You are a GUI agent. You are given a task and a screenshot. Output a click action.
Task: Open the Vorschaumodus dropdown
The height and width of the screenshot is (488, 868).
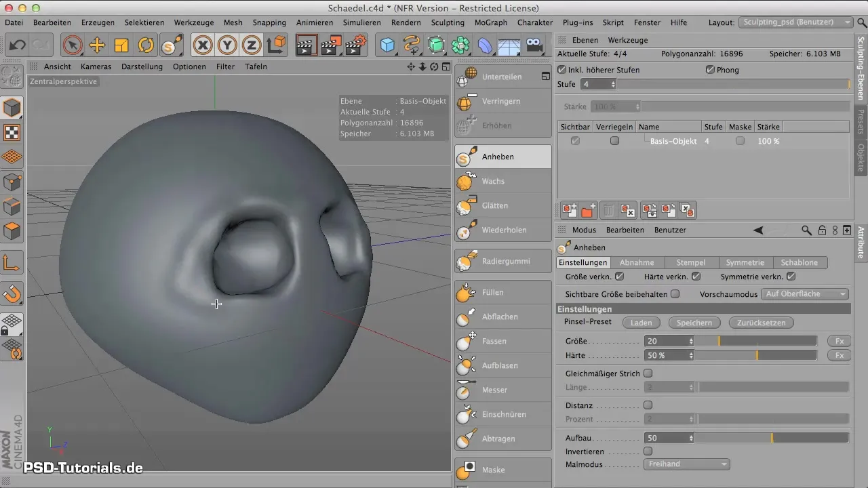(x=806, y=294)
